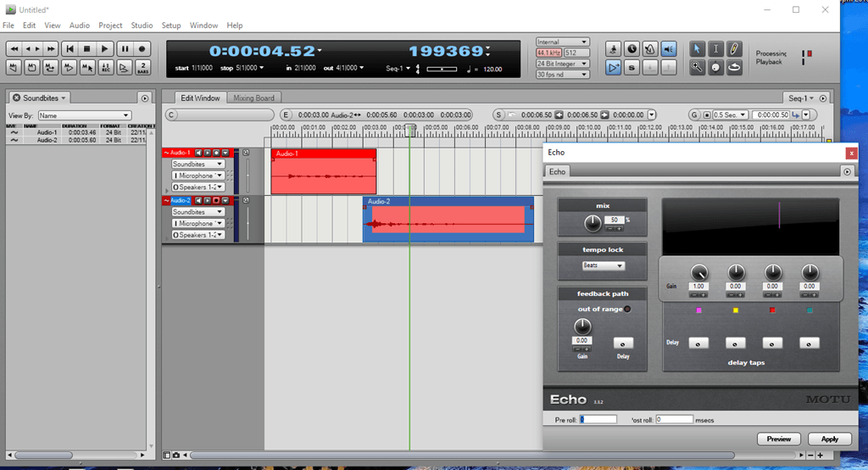Click the Rewind to start button
The width and height of the screenshot is (868, 470).
[x=70, y=49]
